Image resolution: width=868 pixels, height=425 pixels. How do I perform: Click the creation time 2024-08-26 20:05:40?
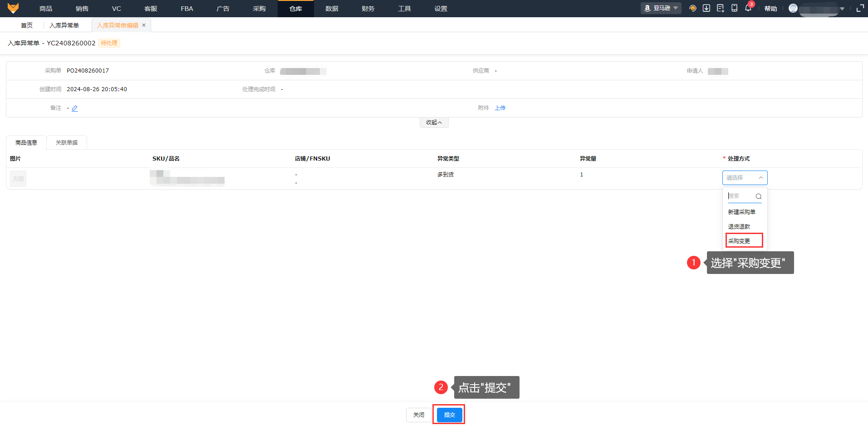(97, 89)
